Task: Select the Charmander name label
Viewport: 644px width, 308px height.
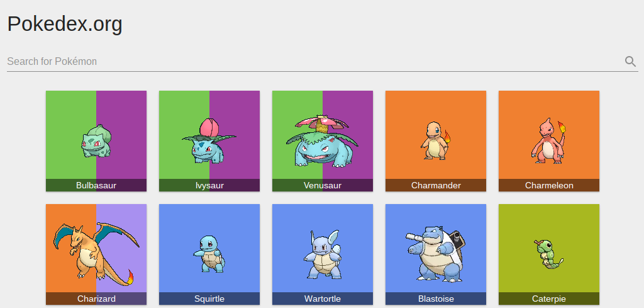Action: 436,185
